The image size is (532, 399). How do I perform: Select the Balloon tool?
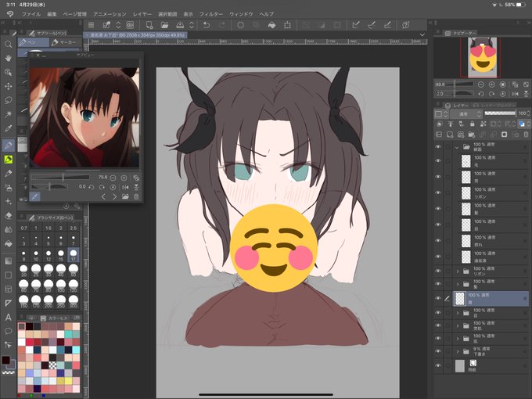pyautogui.click(x=8, y=331)
